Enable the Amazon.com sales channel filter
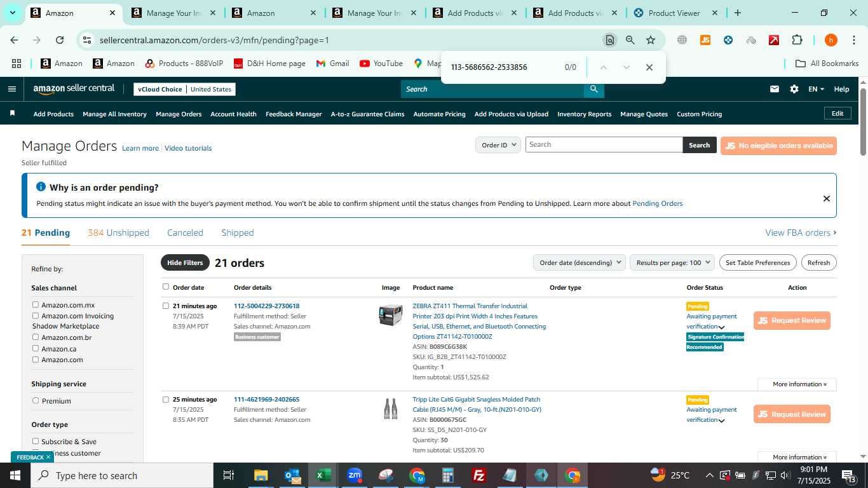 [36, 360]
